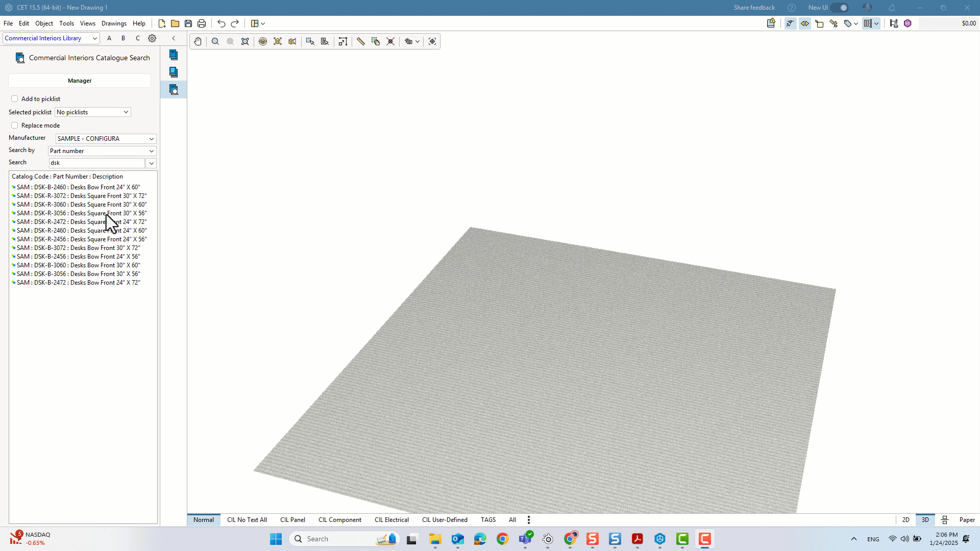Open the Selected picklist dropdown
Image resolution: width=980 pixels, height=551 pixels.
point(93,112)
